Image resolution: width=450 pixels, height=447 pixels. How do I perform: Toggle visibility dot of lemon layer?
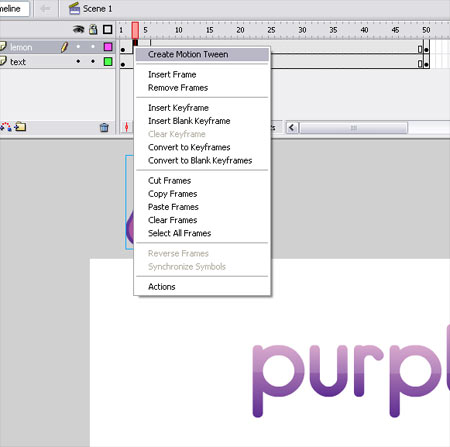click(78, 47)
